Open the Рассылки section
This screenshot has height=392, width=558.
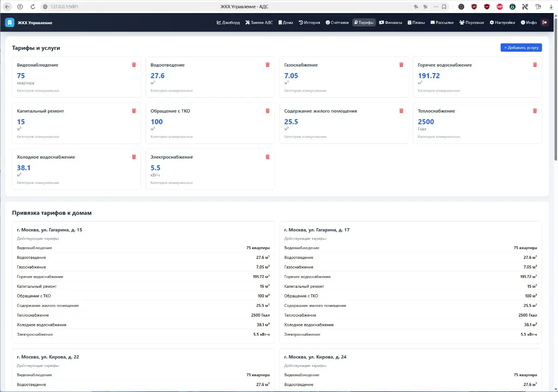pos(442,22)
